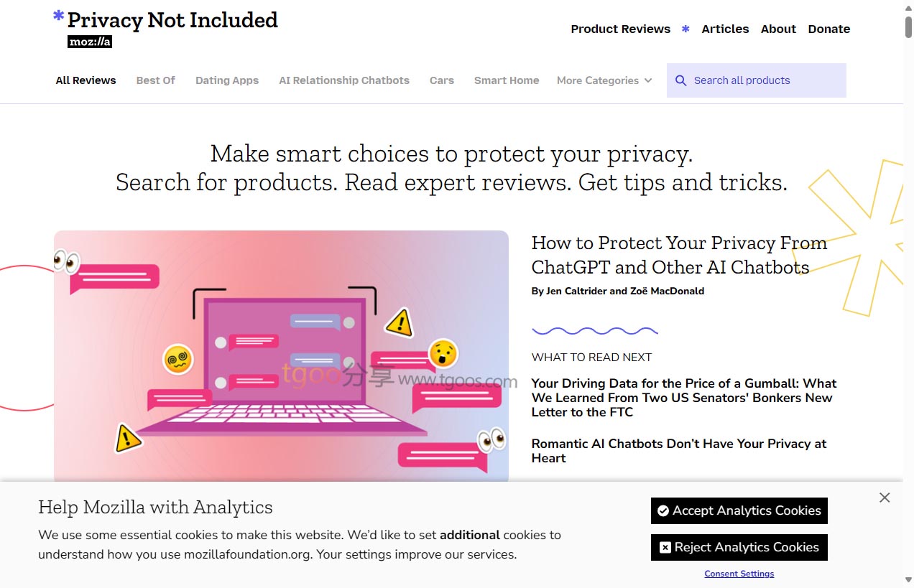The width and height of the screenshot is (914, 588).
Task: Open the All Reviews tab
Action: (x=86, y=80)
